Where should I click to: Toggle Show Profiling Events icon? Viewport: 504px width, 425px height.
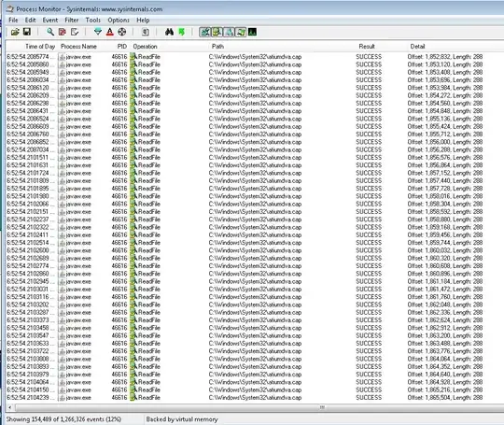[x=252, y=32]
